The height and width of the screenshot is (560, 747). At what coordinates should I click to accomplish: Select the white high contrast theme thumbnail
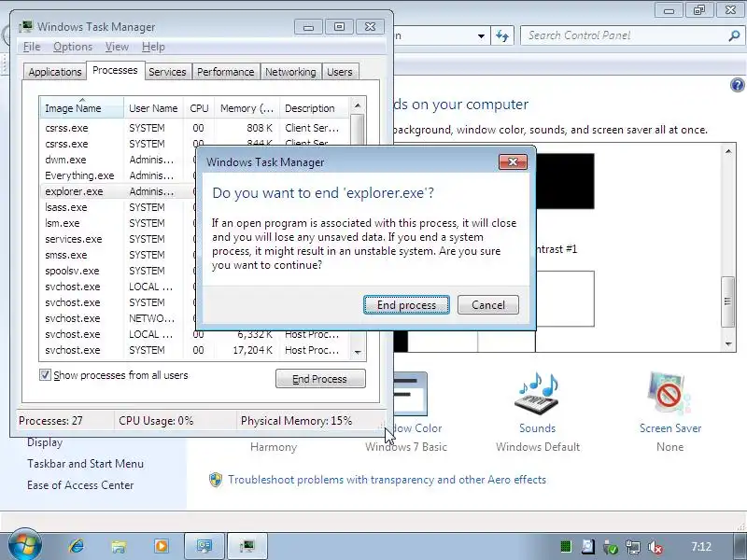coord(565,299)
